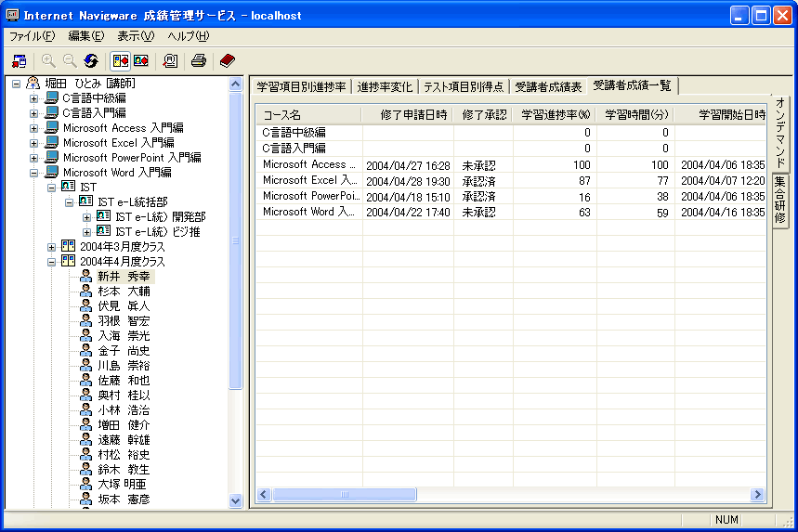Click the student icon beside 伏見 隼人

tap(86, 305)
